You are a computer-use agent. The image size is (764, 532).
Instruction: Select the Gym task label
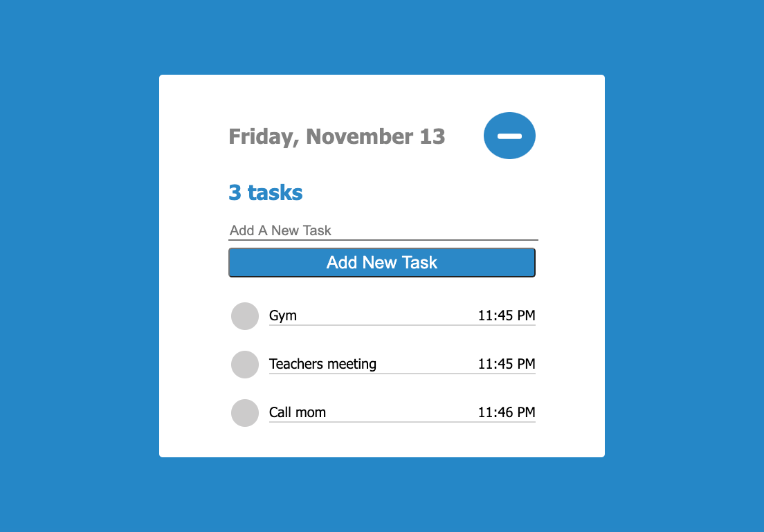click(282, 315)
